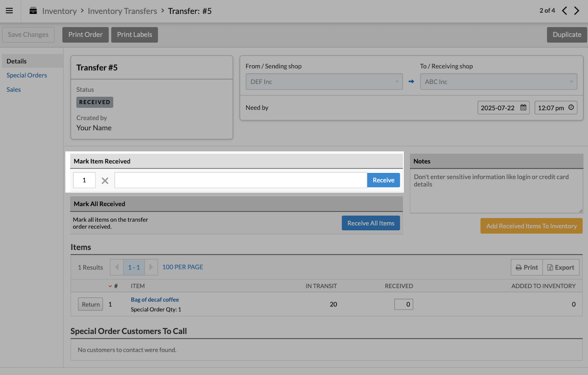
Task: Open the Need by calendar picker icon
Action: (523, 108)
